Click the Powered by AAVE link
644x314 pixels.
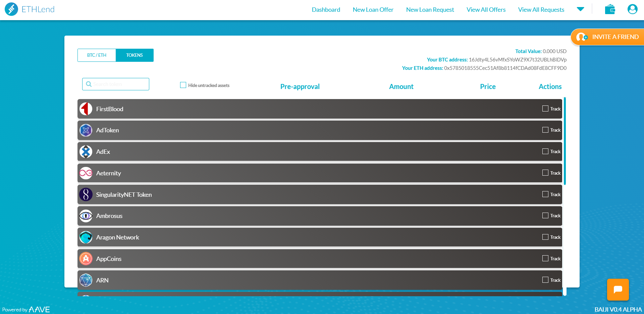[x=26, y=309]
